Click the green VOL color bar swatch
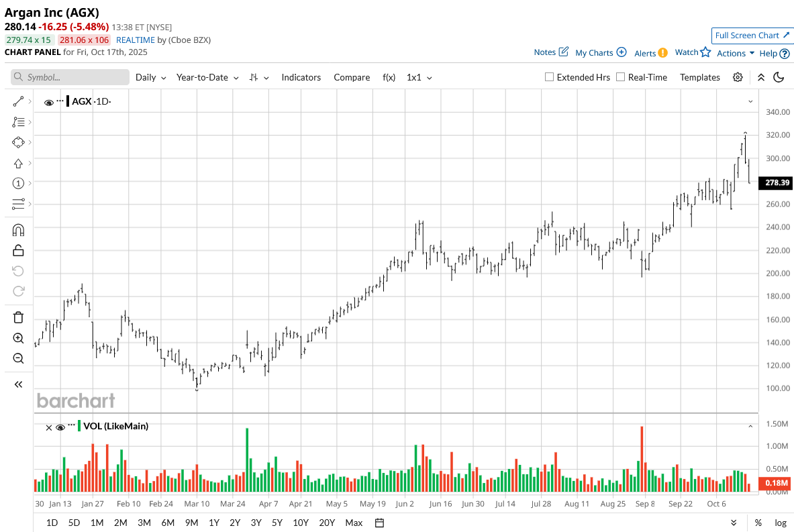This screenshot has height=532, width=794. click(79, 426)
